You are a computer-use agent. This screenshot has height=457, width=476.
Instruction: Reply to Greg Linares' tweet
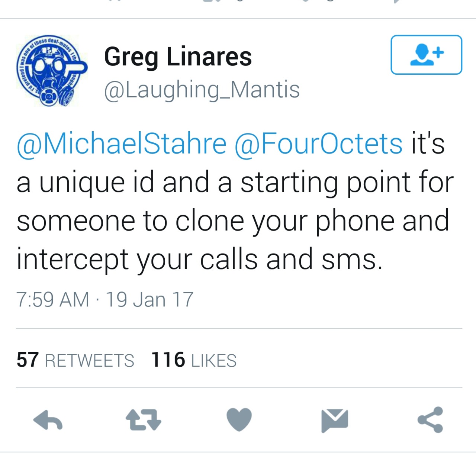pos(48,420)
